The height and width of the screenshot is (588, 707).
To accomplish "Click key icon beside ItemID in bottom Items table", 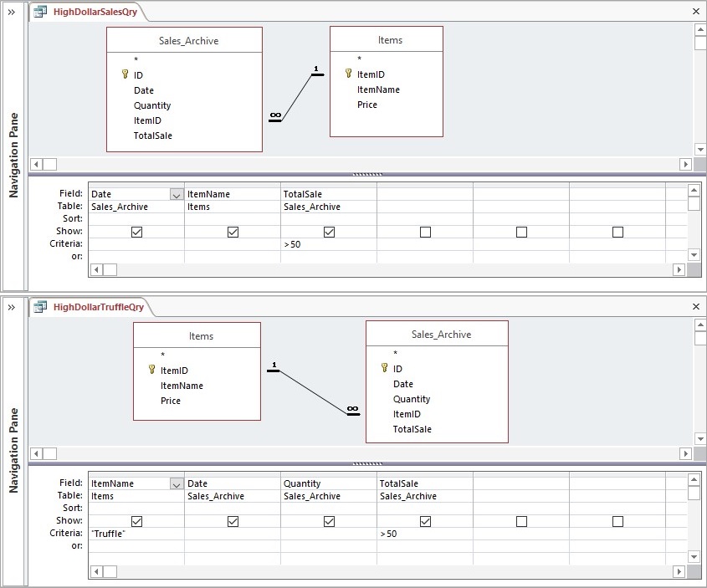I will (x=152, y=371).
